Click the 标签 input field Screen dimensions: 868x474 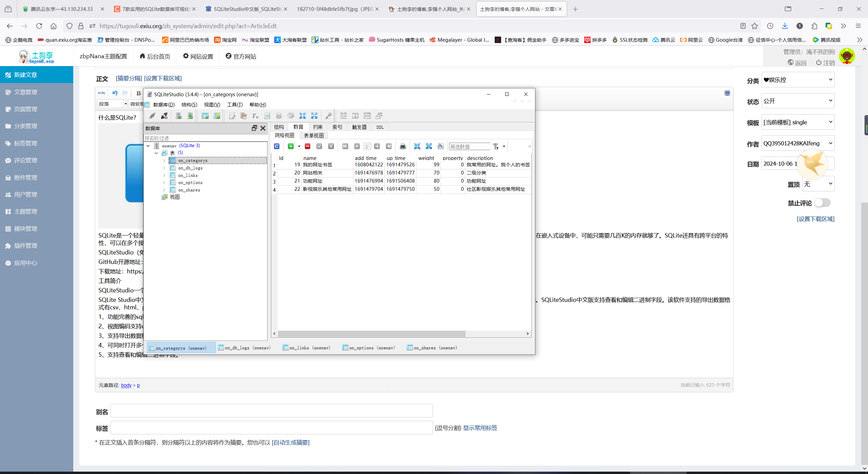point(272,428)
